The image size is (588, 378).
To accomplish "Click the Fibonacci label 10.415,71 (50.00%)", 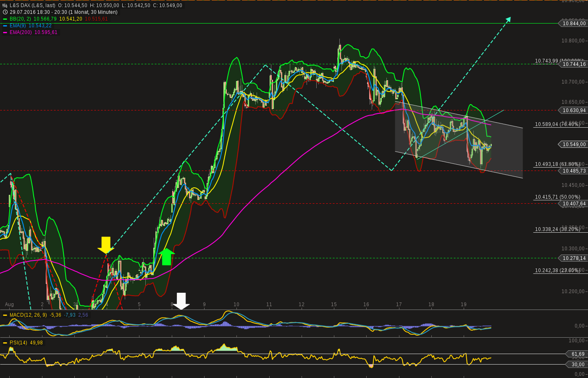I will (558, 197).
